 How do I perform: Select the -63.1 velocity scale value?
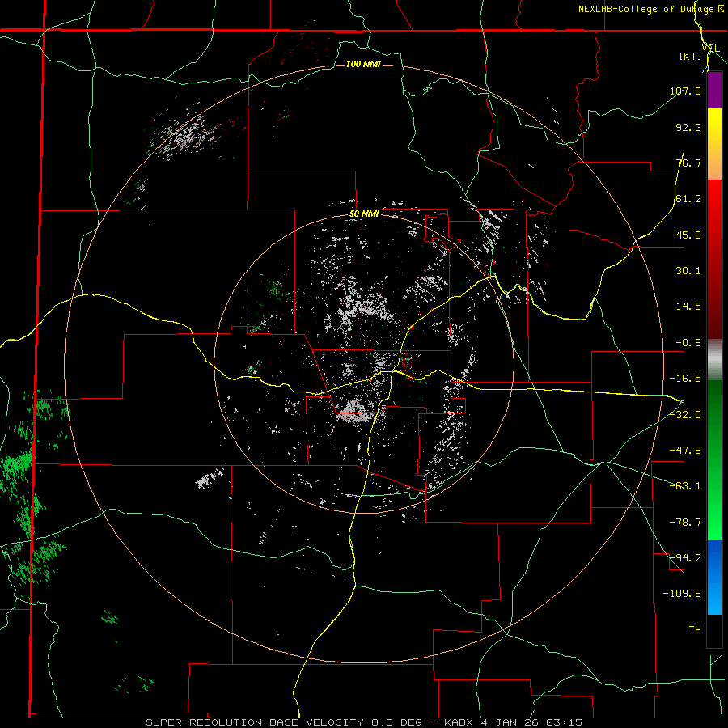click(x=685, y=486)
